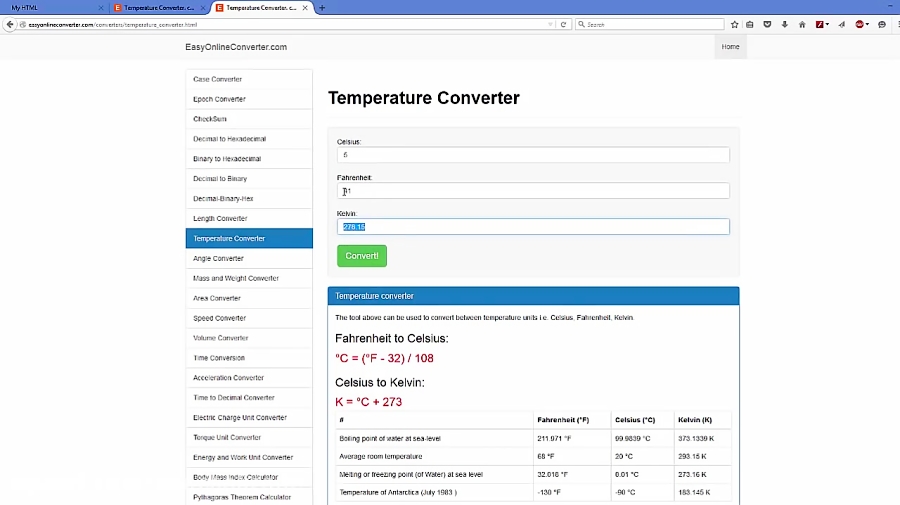This screenshot has height=505, width=900.
Task: Open CheckSum in sidebar
Action: [x=249, y=119]
